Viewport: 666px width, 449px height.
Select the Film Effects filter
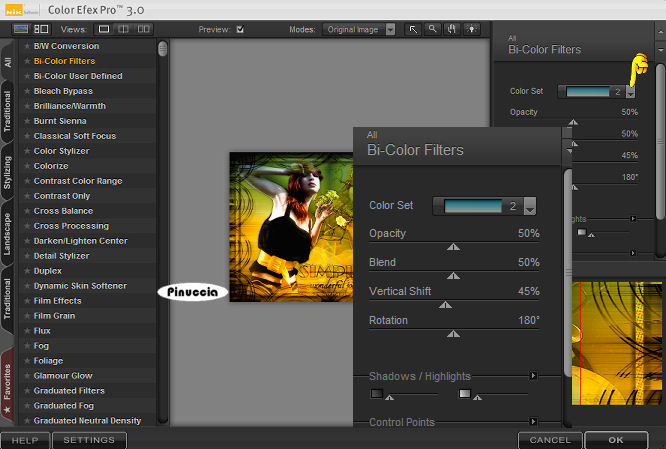click(57, 301)
